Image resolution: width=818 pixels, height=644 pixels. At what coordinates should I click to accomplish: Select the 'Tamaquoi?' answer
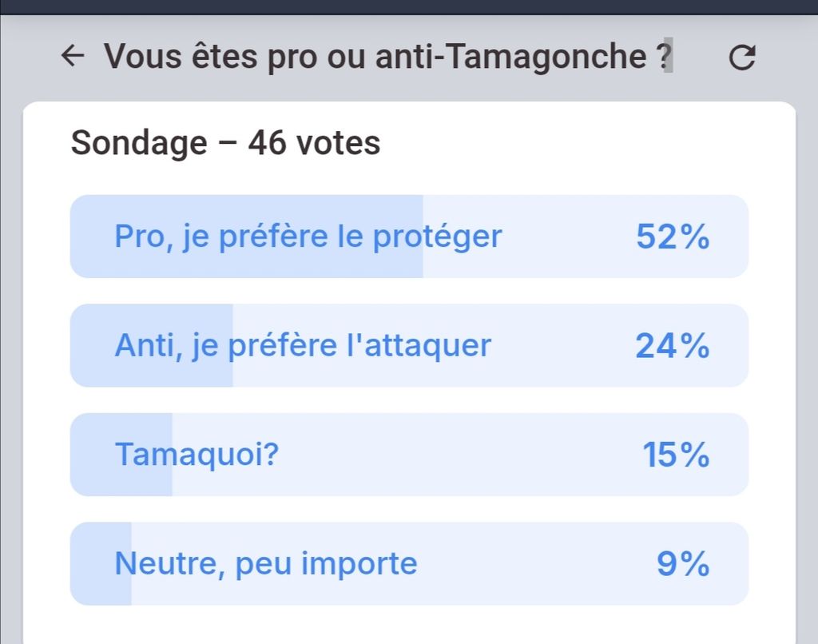(197, 455)
